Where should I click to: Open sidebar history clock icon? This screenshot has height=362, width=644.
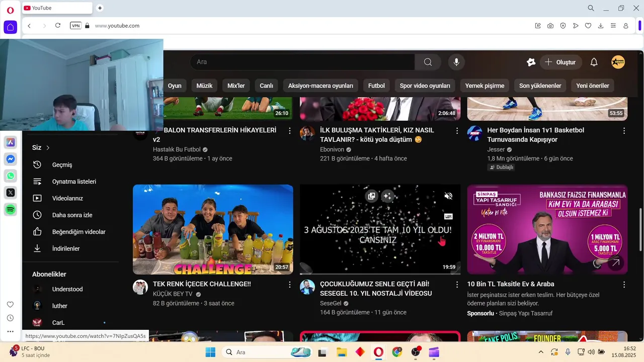click(10, 318)
